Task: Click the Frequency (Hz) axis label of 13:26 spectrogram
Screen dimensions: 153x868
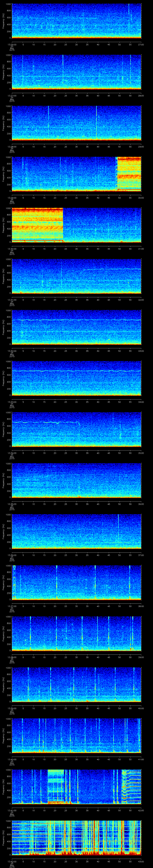Action: 3,21
